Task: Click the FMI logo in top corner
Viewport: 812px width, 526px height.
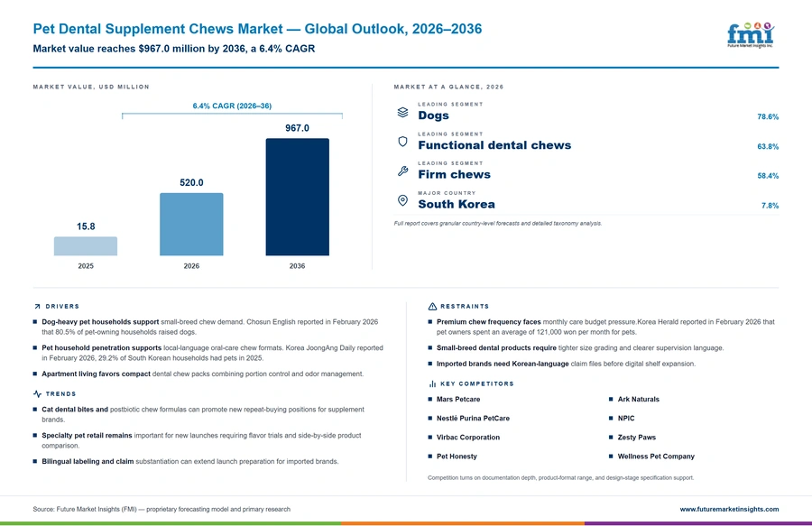Action: (751, 35)
